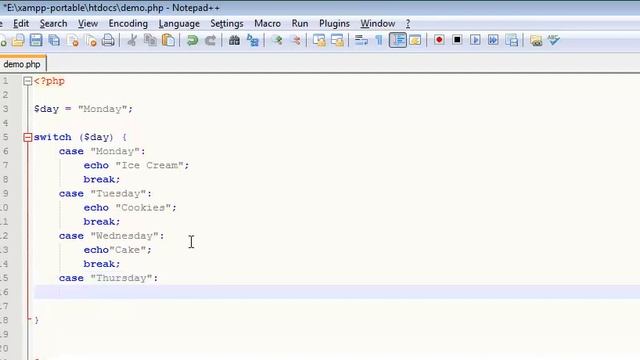Open the Edit menu
Screen dimensions: 640x360
21,23
